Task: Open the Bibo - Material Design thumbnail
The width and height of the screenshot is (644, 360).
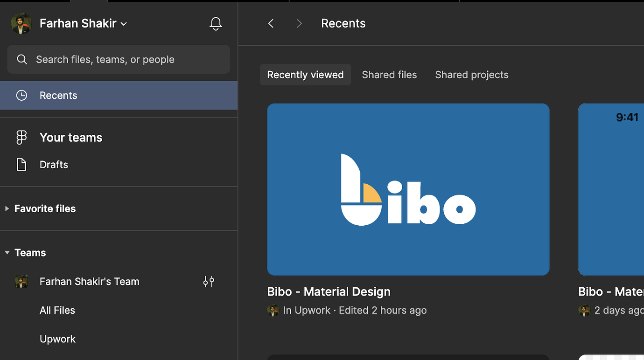Action: [x=408, y=189]
